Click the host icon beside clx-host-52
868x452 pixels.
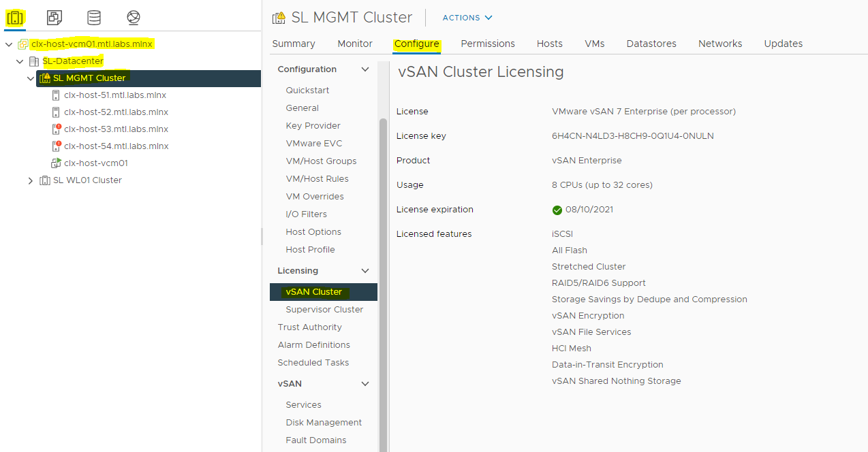click(56, 112)
